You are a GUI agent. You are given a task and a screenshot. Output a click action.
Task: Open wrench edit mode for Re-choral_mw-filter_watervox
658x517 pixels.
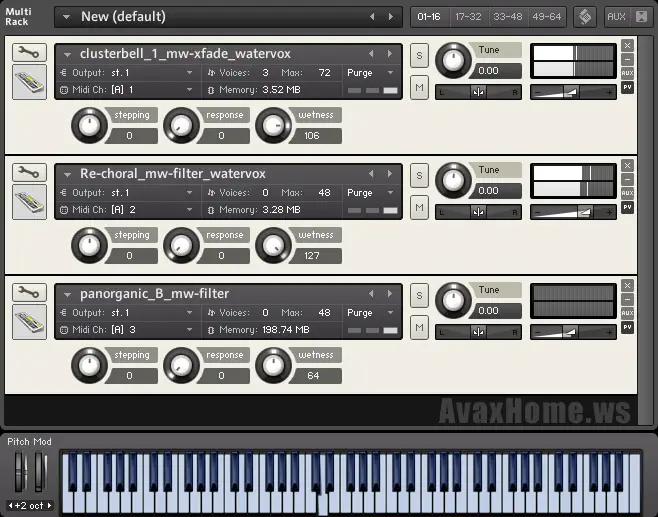tap(29, 172)
